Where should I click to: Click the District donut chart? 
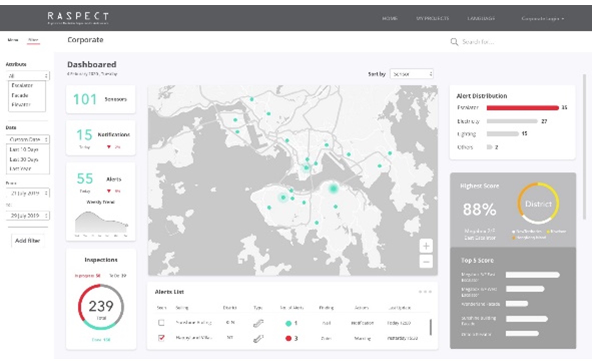tap(538, 203)
